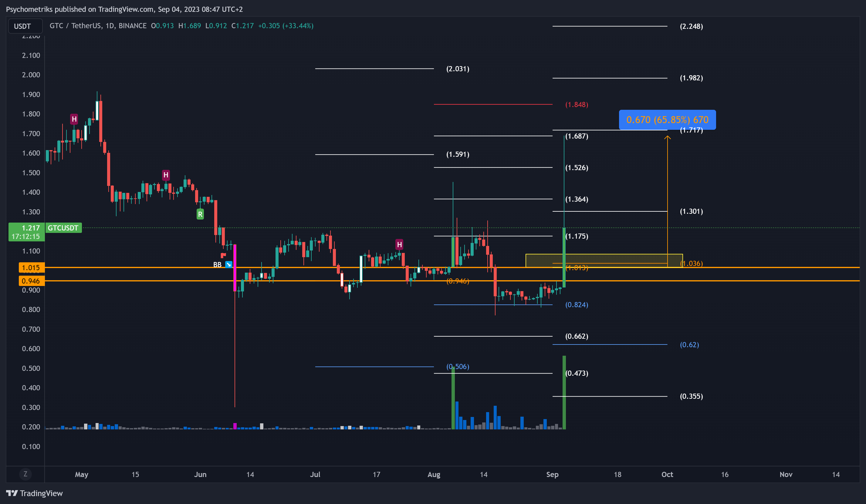Click the Oct date axis label
Viewport: 866px width, 504px height.
pos(667,475)
